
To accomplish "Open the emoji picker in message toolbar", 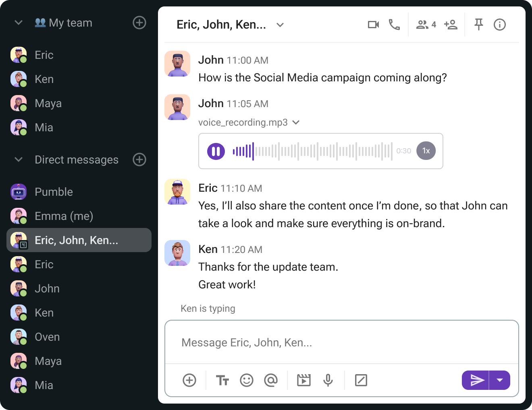I will click(x=247, y=380).
